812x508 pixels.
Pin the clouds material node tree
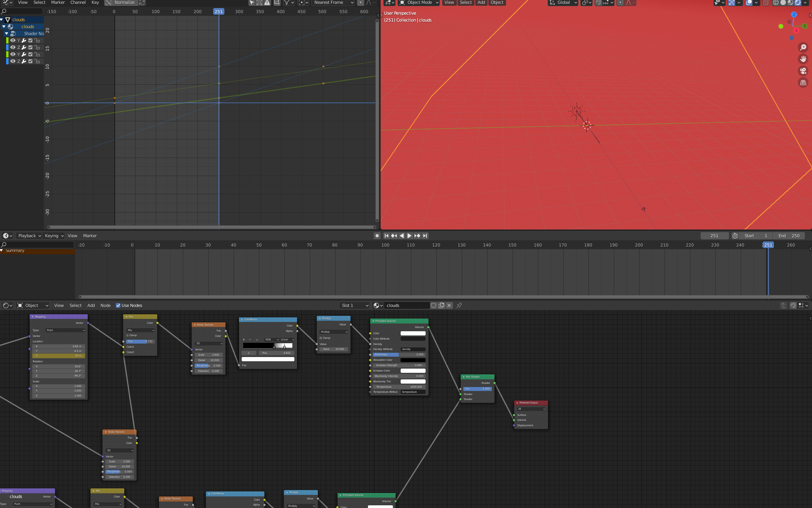click(x=459, y=305)
